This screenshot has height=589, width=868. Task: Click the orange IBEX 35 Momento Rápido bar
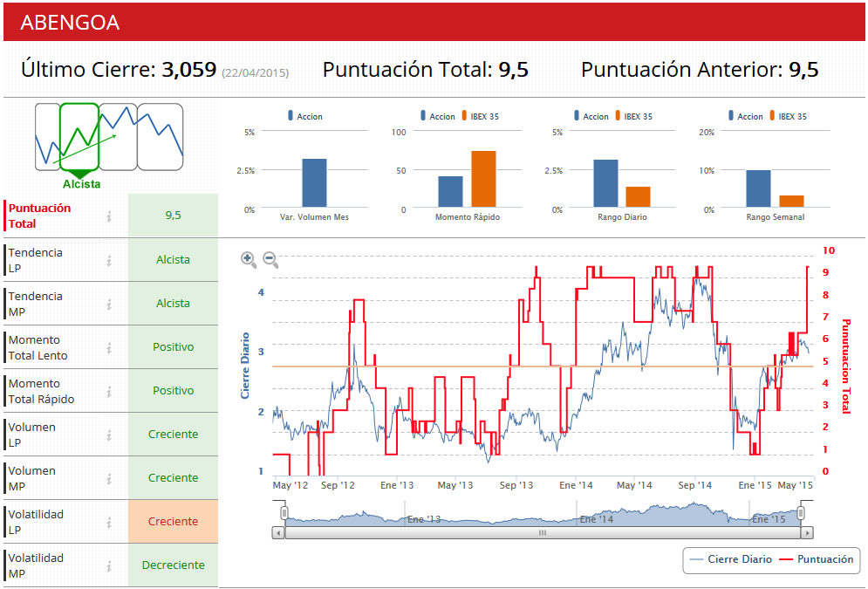[483, 180]
